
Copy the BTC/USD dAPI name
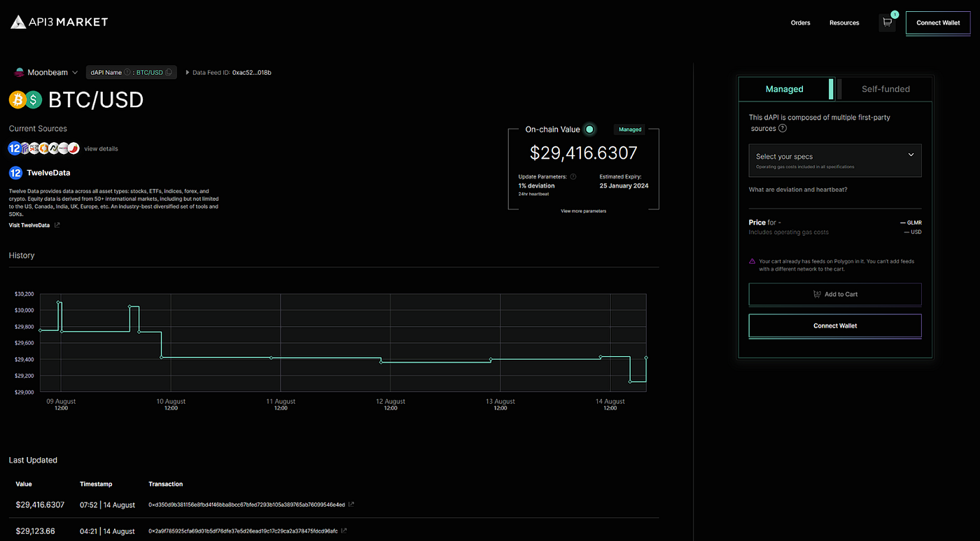169,73
